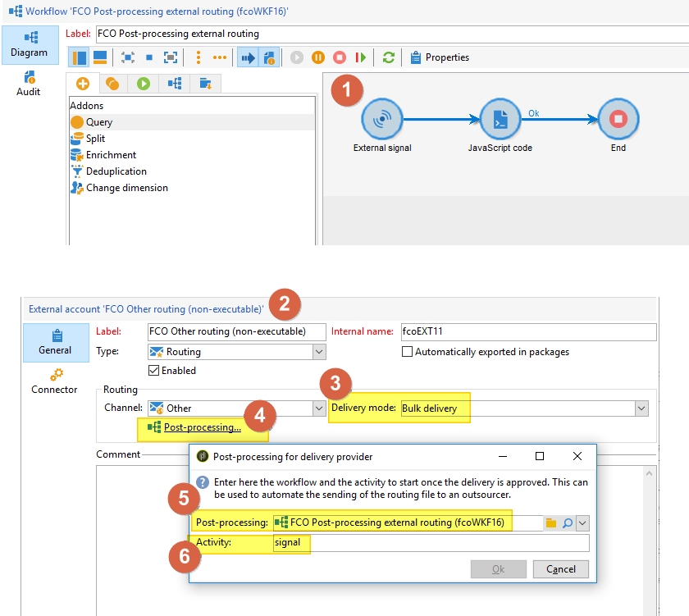The width and height of the screenshot is (689, 616).
Task: Click the End activity node
Action: click(618, 120)
